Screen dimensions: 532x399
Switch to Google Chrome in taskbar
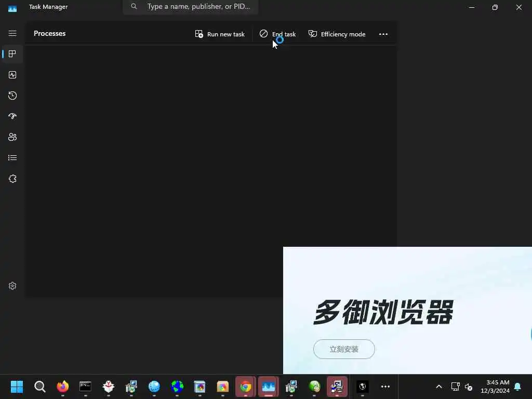pos(246,387)
